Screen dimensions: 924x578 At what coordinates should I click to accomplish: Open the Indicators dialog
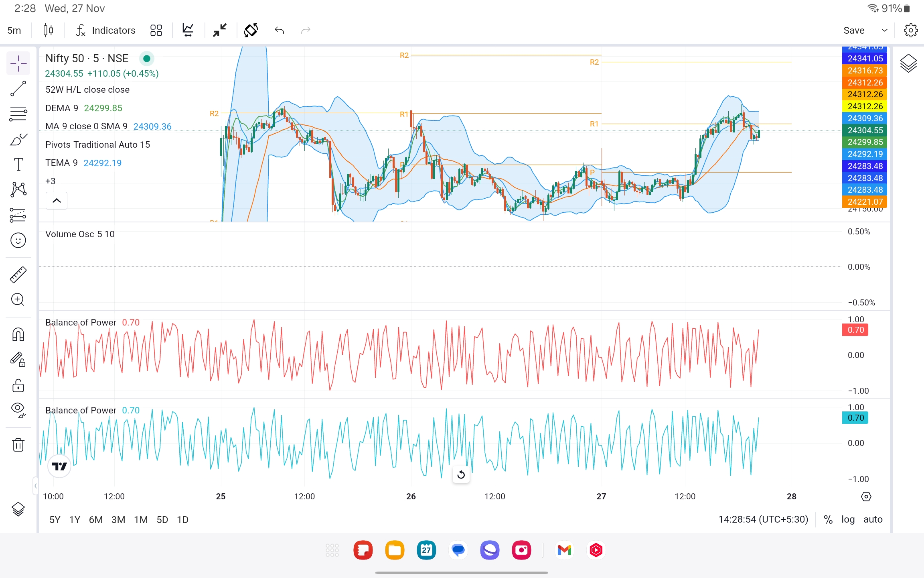tap(106, 30)
